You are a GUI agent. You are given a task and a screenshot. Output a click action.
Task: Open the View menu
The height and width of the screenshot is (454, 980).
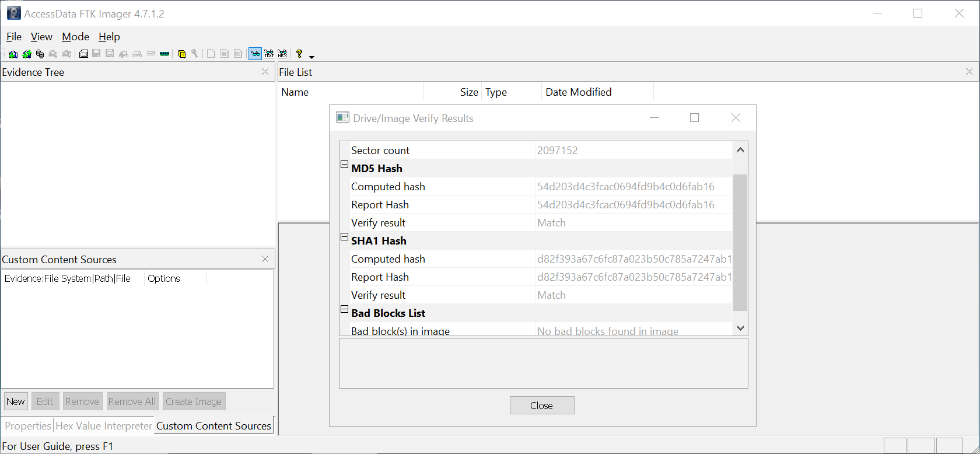click(x=41, y=37)
